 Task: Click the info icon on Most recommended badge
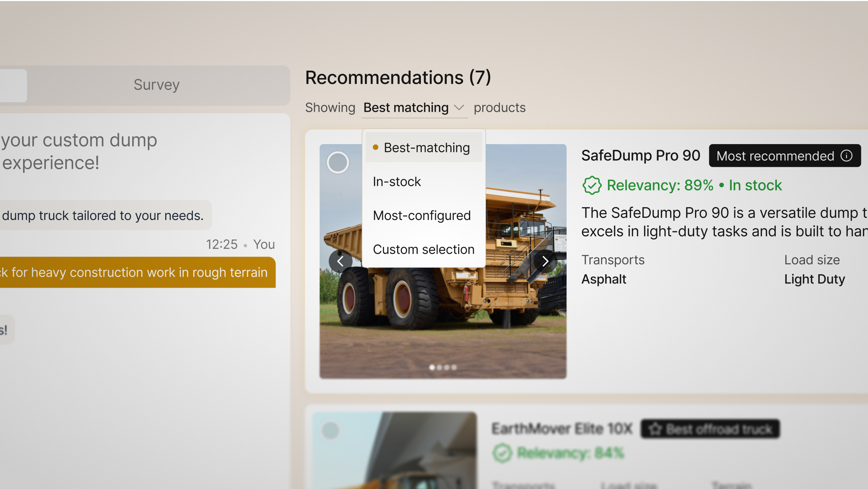click(846, 156)
